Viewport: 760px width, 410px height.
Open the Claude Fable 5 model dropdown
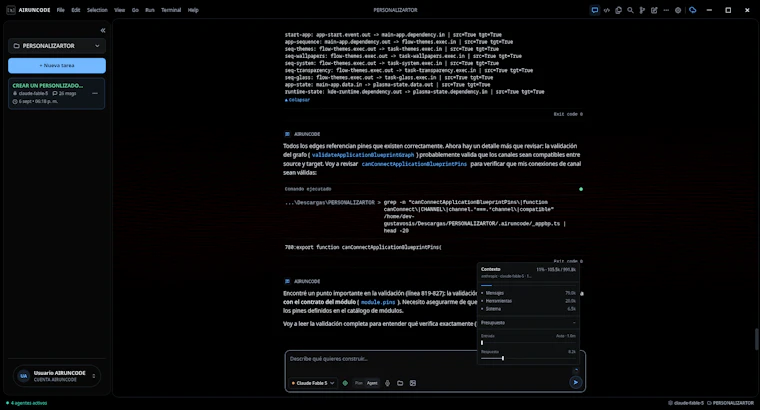[x=313, y=383]
